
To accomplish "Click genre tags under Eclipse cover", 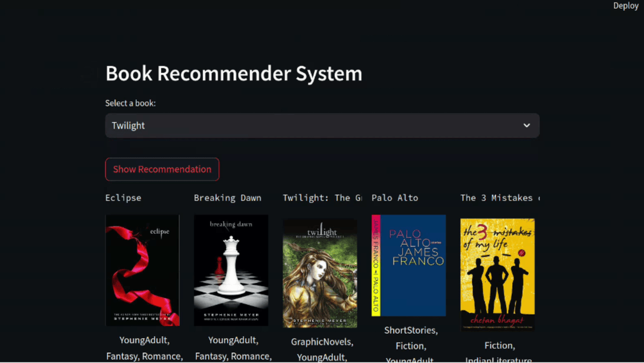I will coord(144,348).
